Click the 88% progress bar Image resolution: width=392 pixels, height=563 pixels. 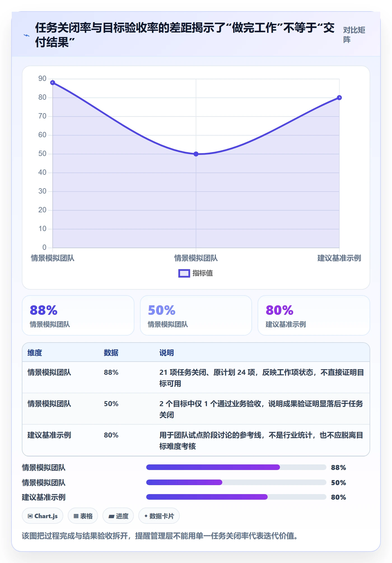(x=236, y=467)
